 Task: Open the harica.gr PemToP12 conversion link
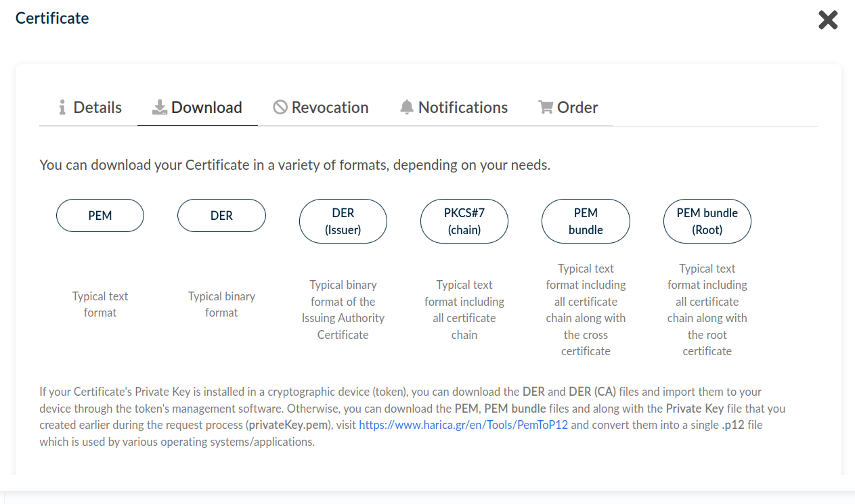click(463, 425)
